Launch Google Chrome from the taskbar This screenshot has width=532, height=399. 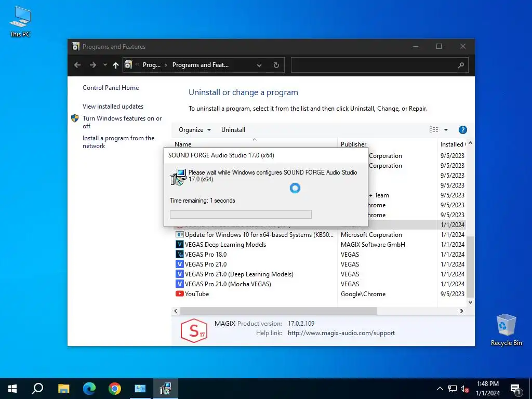115,389
